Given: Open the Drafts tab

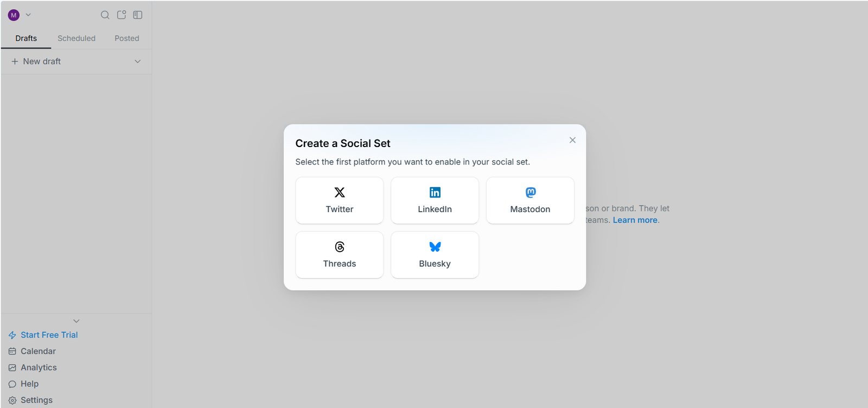Looking at the screenshot, I should 26,39.
